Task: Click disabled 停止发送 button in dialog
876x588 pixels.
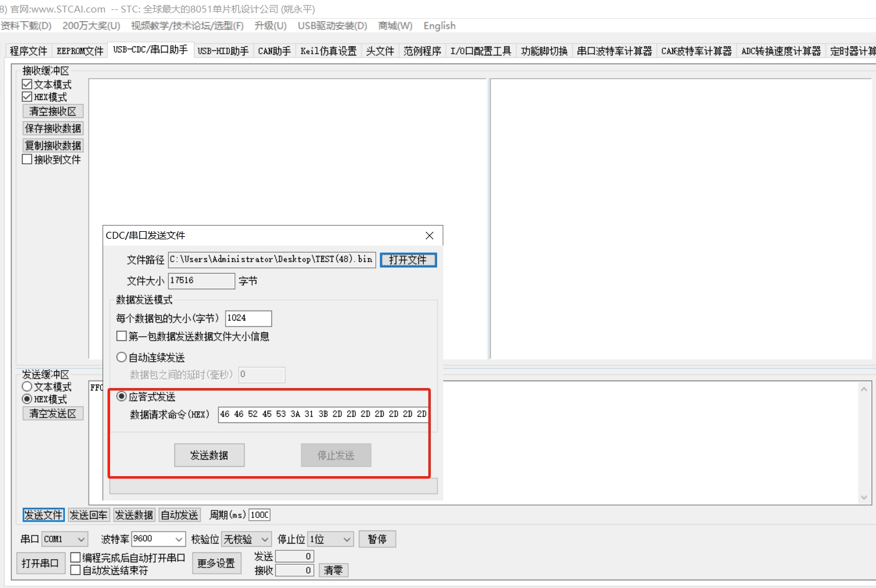Action: (x=336, y=455)
